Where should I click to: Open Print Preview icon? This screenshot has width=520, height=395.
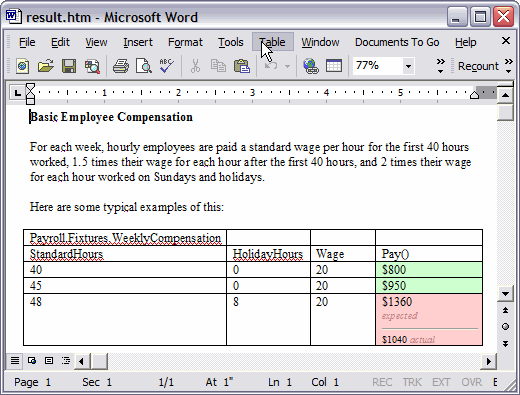pos(144,66)
